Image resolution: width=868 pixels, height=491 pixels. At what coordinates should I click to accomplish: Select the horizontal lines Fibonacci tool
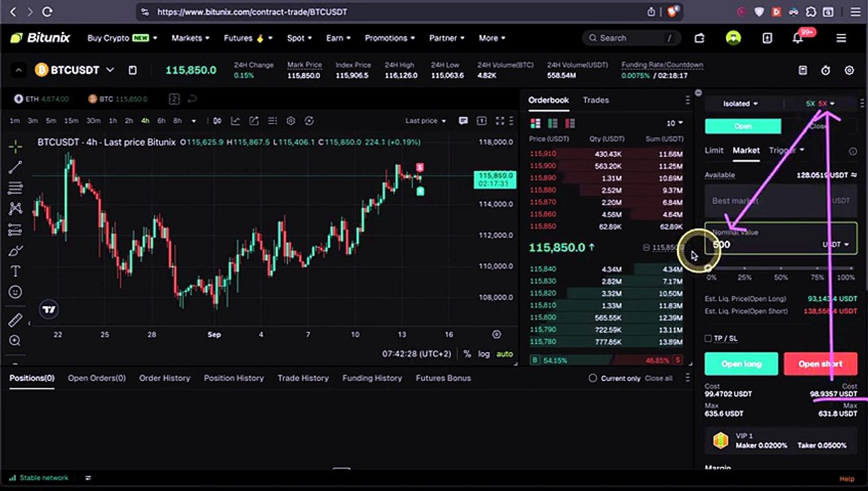(15, 188)
